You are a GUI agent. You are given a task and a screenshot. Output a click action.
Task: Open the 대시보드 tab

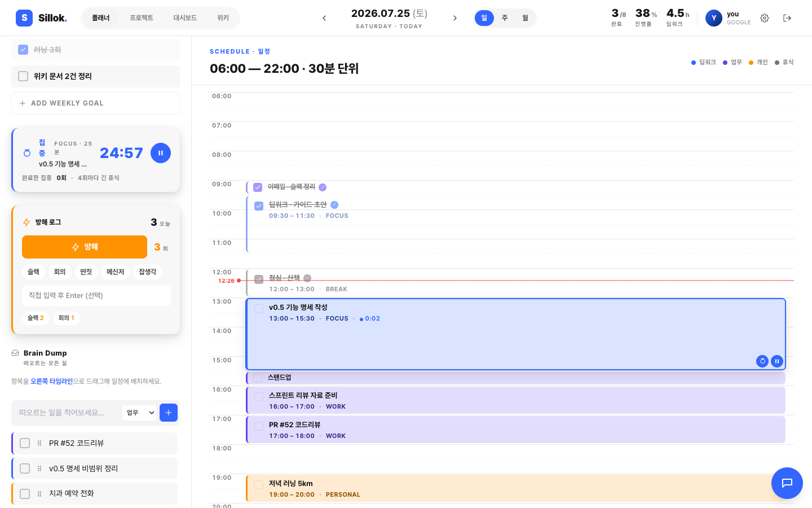pos(185,18)
